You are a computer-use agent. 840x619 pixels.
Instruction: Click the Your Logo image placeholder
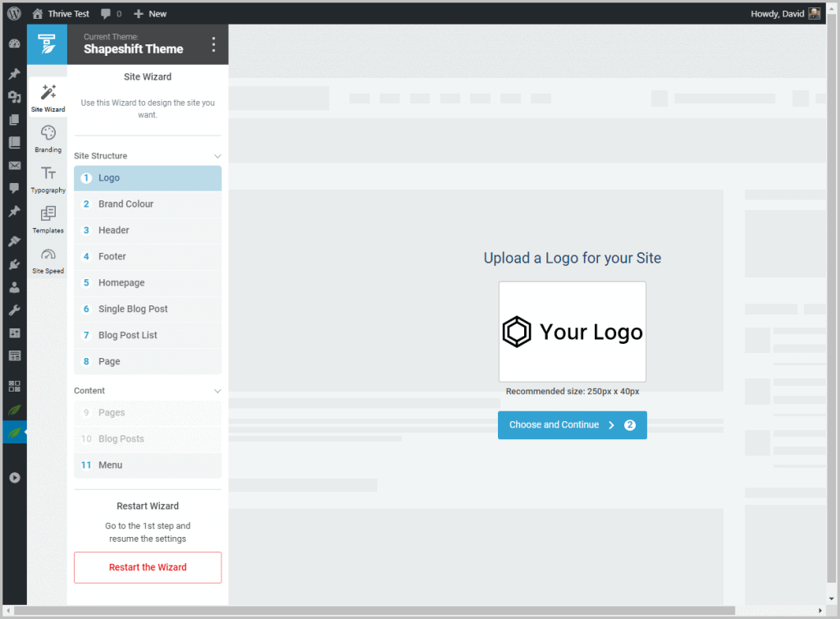pyautogui.click(x=572, y=332)
